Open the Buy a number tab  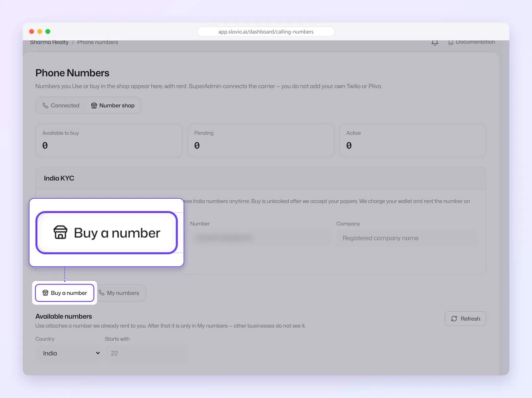(65, 293)
